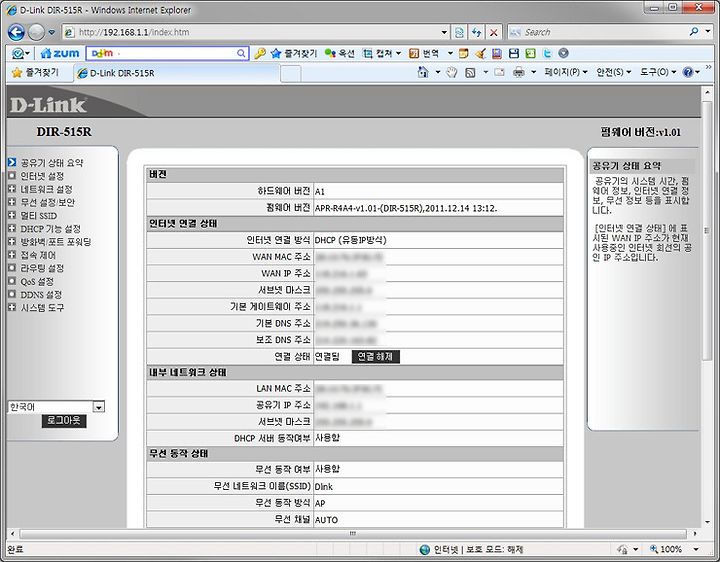
Task: Expand 시스템 도구 in sidebar
Action: coord(42,307)
